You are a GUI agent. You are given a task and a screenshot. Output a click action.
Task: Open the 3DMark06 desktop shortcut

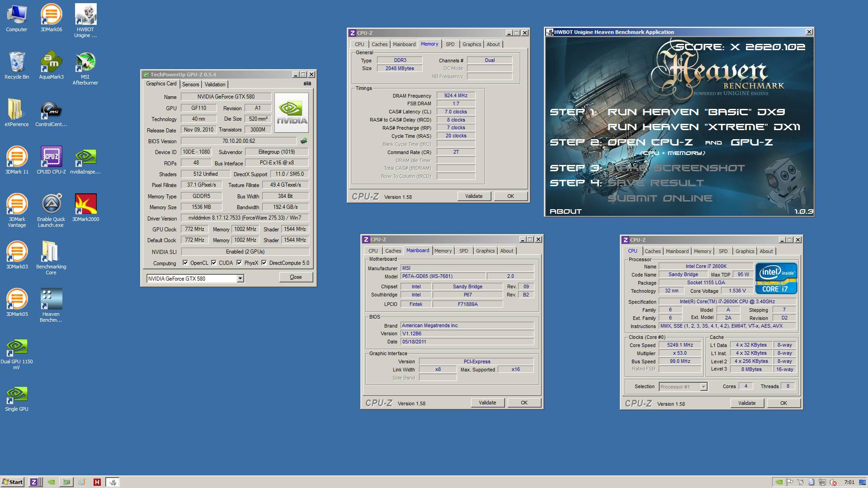click(x=51, y=18)
